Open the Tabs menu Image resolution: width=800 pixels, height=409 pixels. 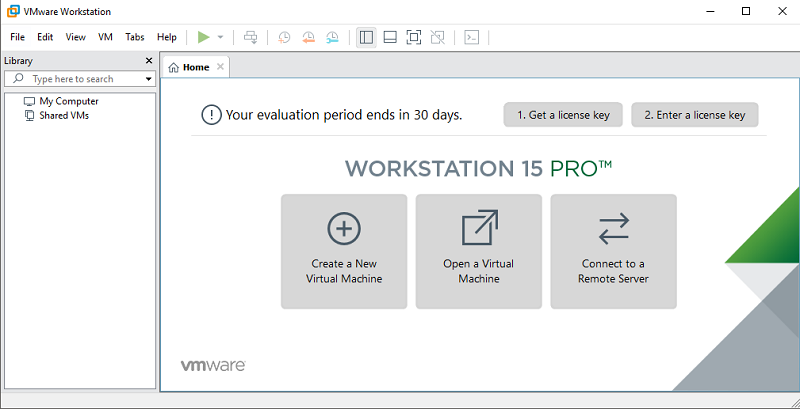135,37
